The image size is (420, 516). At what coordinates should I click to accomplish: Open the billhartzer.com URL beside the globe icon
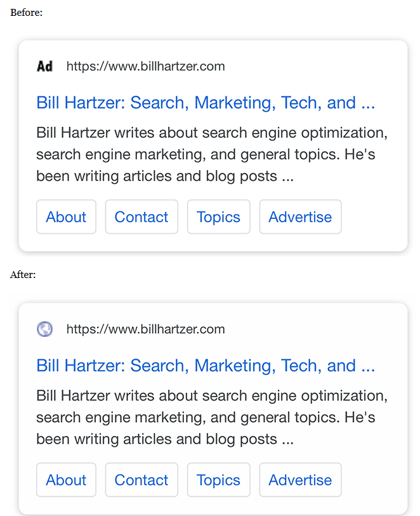(x=146, y=329)
